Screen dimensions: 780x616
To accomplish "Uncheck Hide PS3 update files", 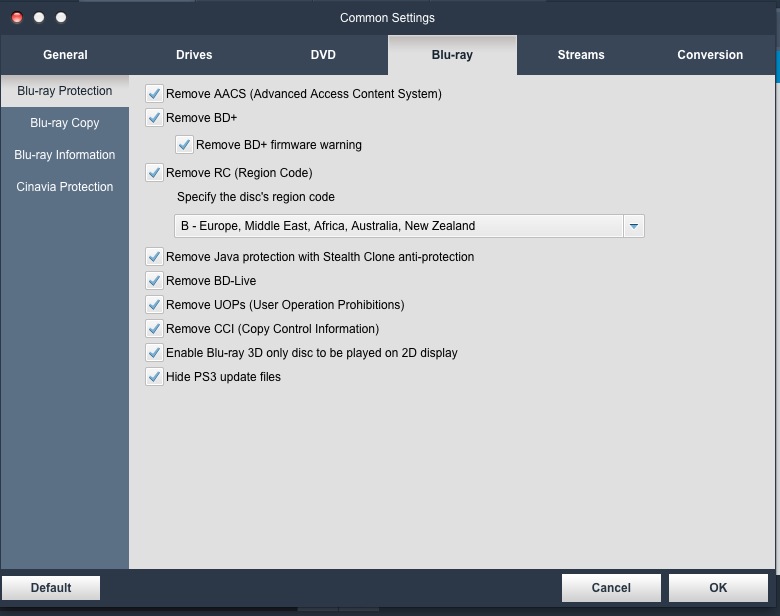I will [154, 377].
